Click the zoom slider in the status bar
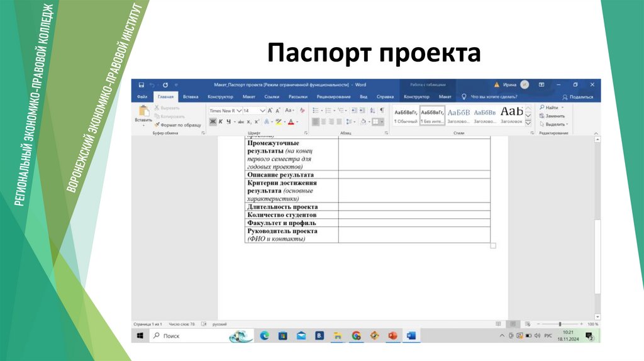644x361 pixels. tap(560, 324)
